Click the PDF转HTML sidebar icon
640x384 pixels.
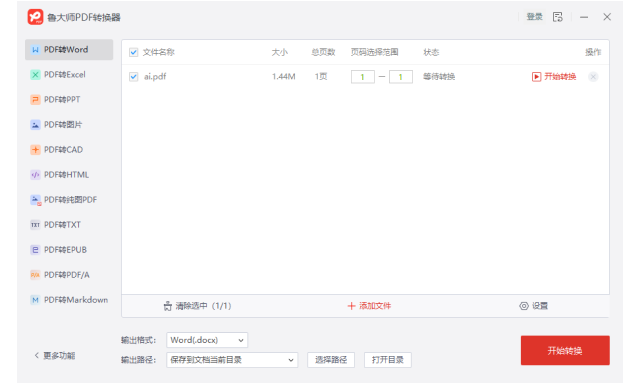pos(36,175)
